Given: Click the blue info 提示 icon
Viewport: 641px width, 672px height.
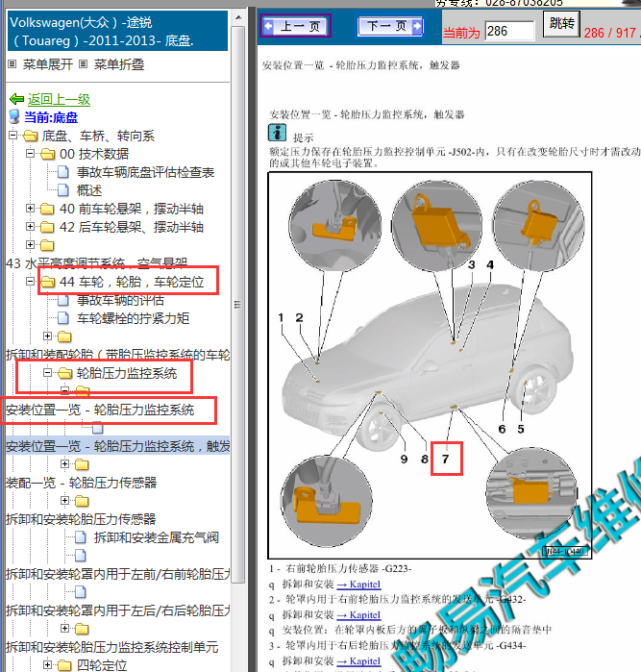Looking at the screenshot, I should coord(277,133).
